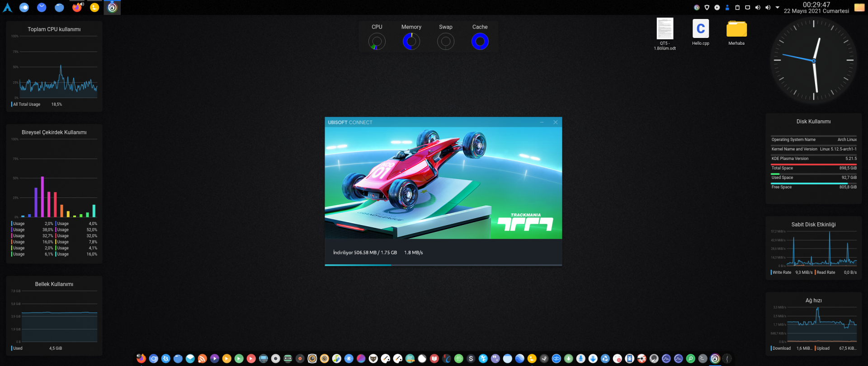Viewport: 868px width, 366px height.
Task: Launch the red play-button media player
Action: click(x=251, y=359)
